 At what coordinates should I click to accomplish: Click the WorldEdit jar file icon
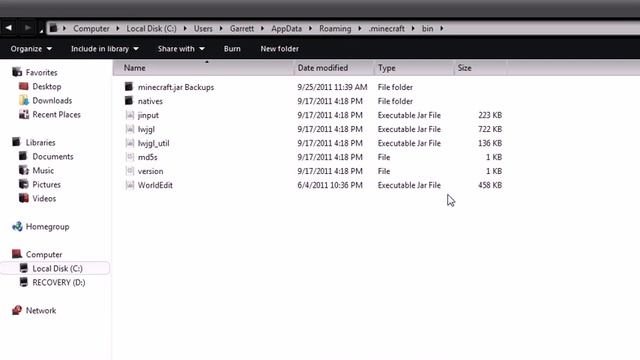pos(130,185)
